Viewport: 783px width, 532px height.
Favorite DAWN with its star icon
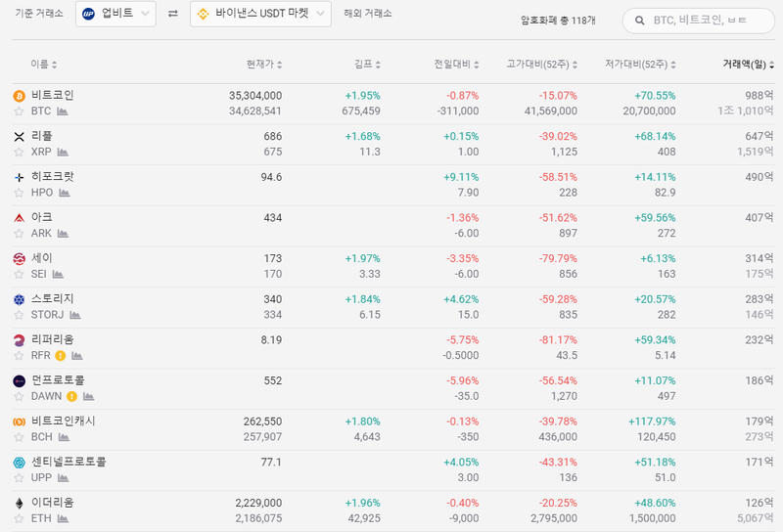click(19, 397)
